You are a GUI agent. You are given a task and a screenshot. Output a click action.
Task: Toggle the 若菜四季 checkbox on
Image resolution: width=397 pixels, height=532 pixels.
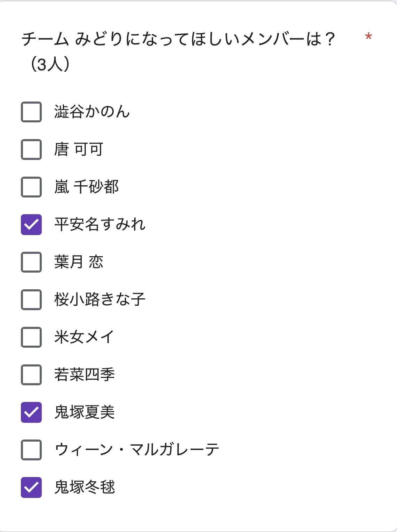31,375
